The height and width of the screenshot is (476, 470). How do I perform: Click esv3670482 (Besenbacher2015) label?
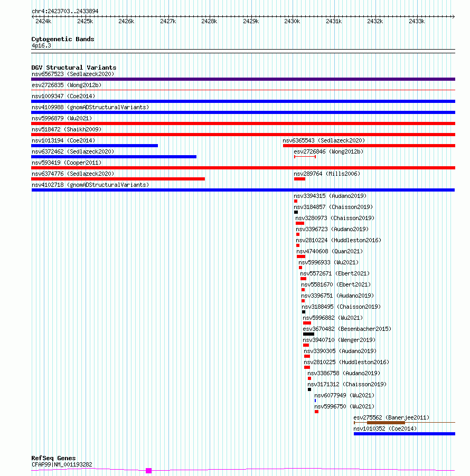pyautogui.click(x=347, y=329)
